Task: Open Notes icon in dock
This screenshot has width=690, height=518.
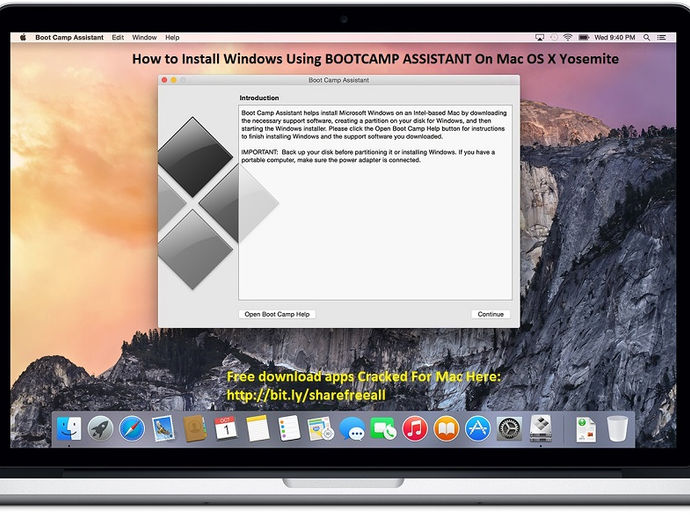Action: tap(257, 428)
